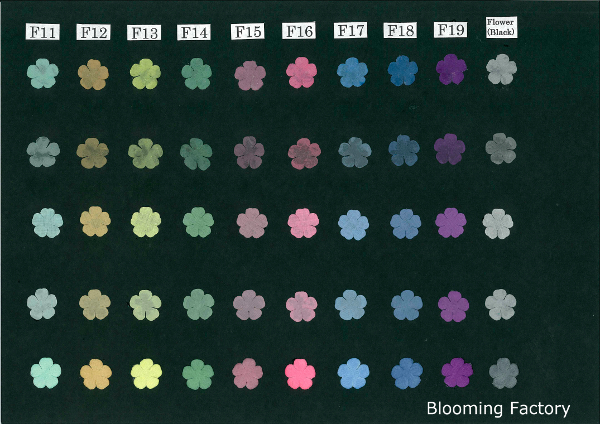
Task: Click the F18 column label
Action: (x=400, y=30)
